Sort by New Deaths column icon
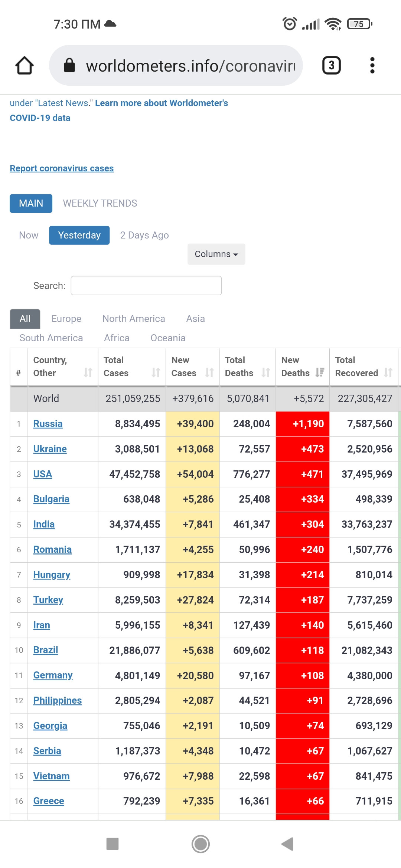 point(320,372)
